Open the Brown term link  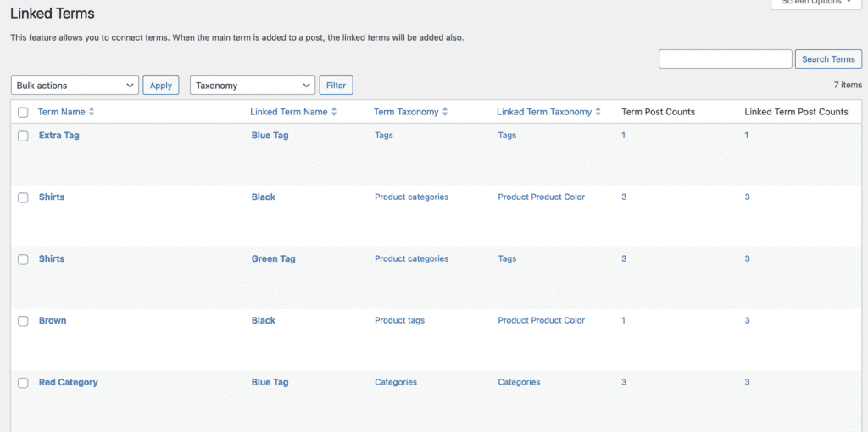coord(53,320)
